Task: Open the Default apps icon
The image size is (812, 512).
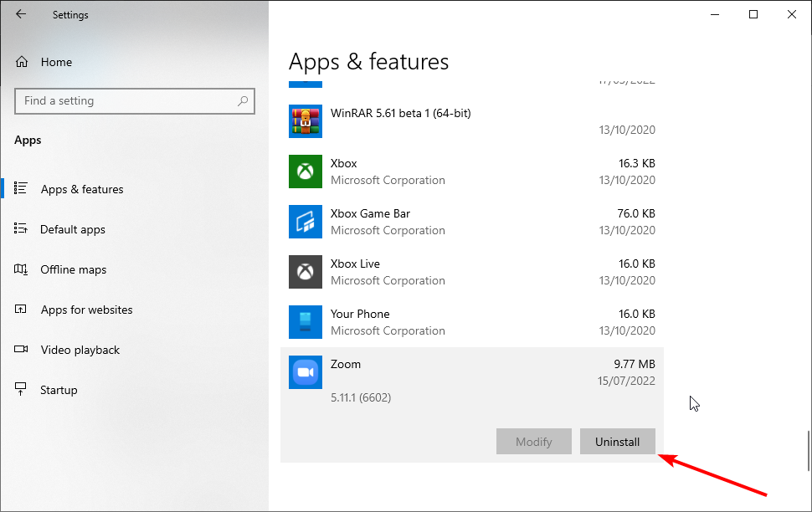Action: 21,229
